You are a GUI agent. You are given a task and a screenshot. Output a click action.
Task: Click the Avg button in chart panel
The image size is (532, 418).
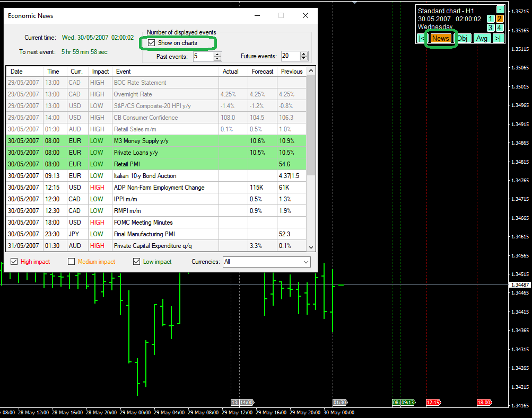click(482, 39)
